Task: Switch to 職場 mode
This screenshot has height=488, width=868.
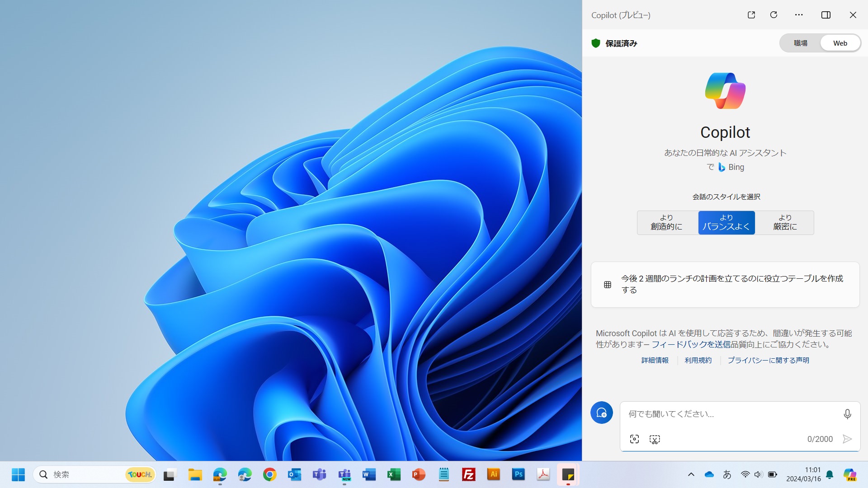Action: 801,43
